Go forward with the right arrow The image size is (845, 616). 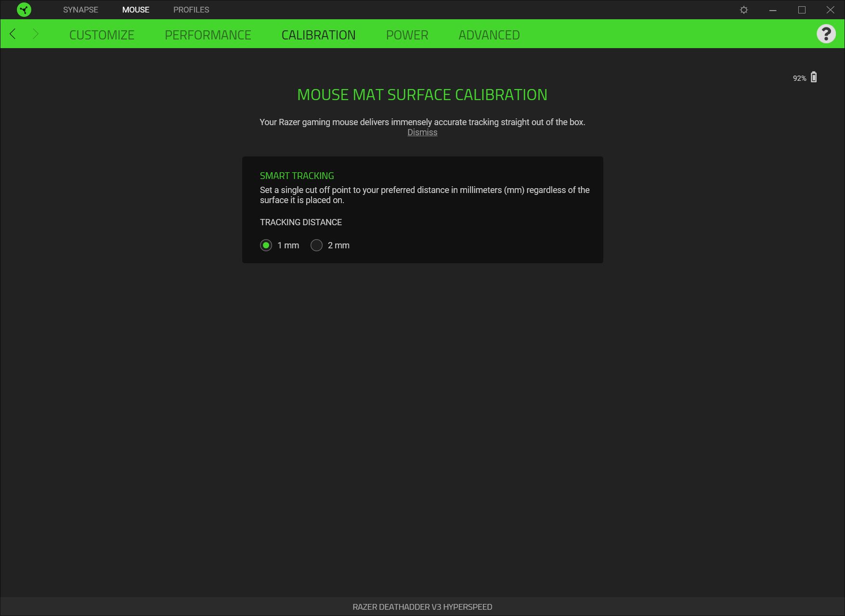35,34
